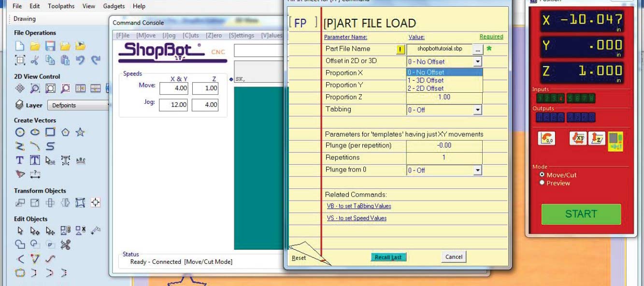Screen dimensions: 644x286
Task: Select the Move/Cut mode radio button
Action: pos(542,174)
